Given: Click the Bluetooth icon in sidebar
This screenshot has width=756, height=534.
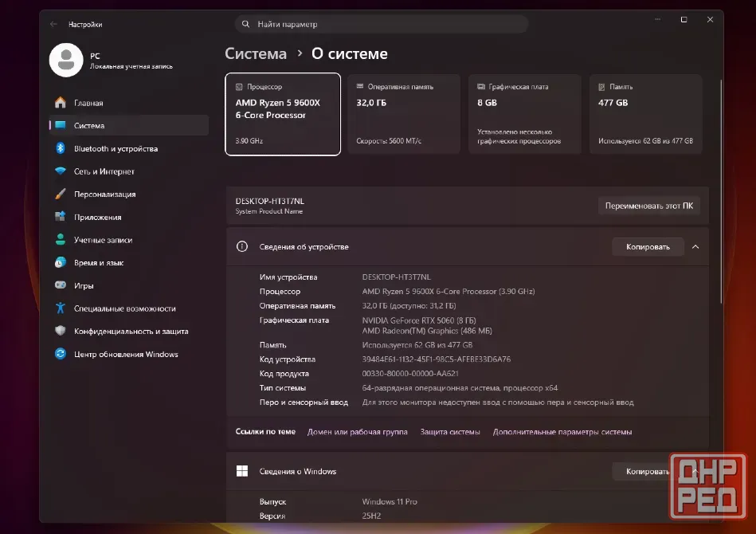Looking at the screenshot, I should click(x=61, y=148).
